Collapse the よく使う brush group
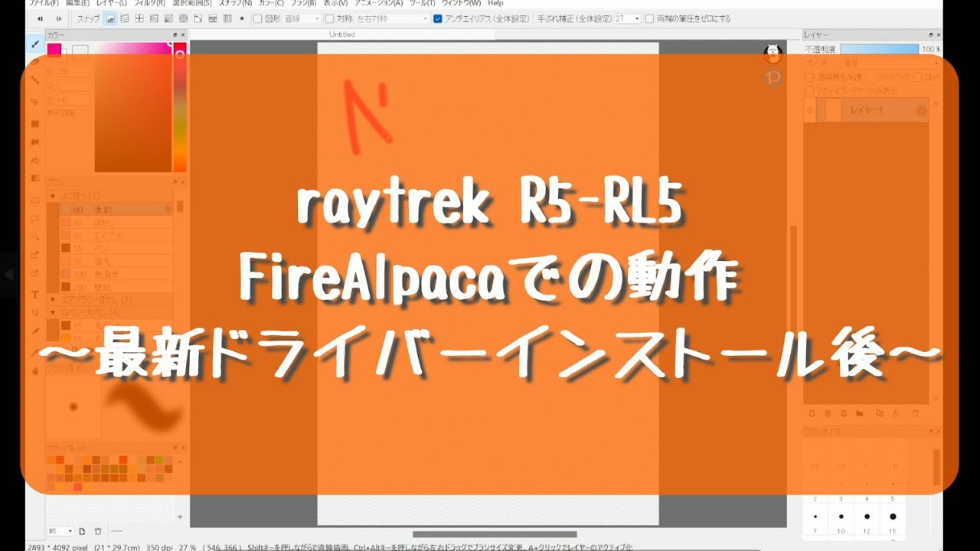980x551 pixels. (53, 196)
